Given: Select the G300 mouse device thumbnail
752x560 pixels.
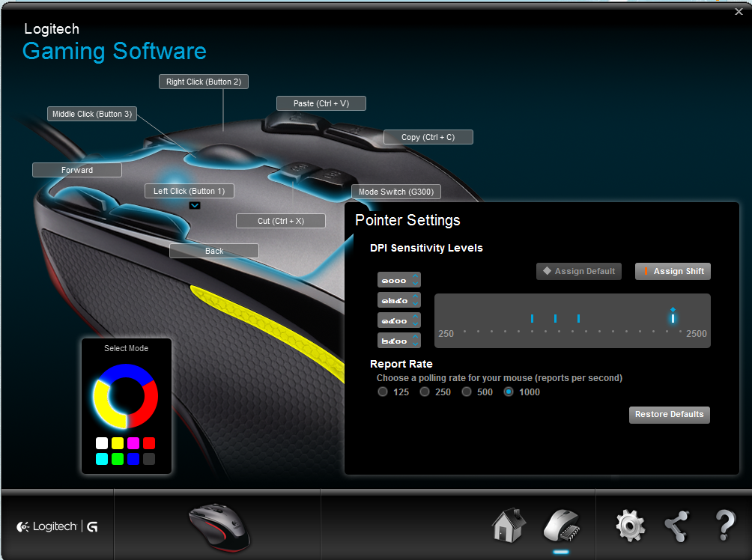Looking at the screenshot, I should [x=219, y=527].
